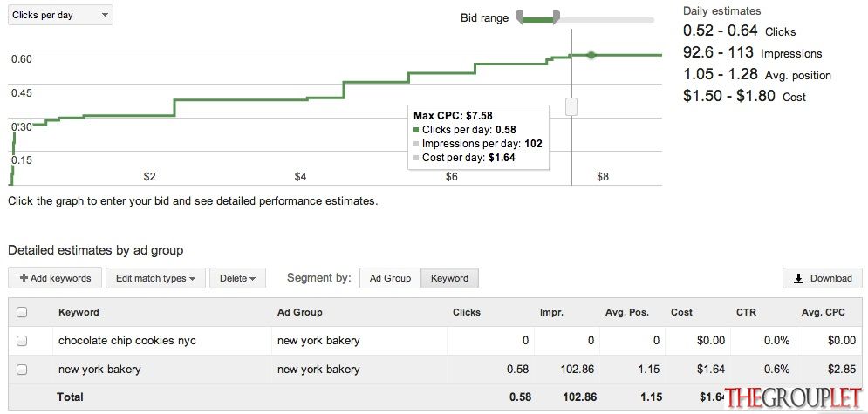
Task: Click the plus icon on Add keywords
Action: pyautogui.click(x=24, y=278)
